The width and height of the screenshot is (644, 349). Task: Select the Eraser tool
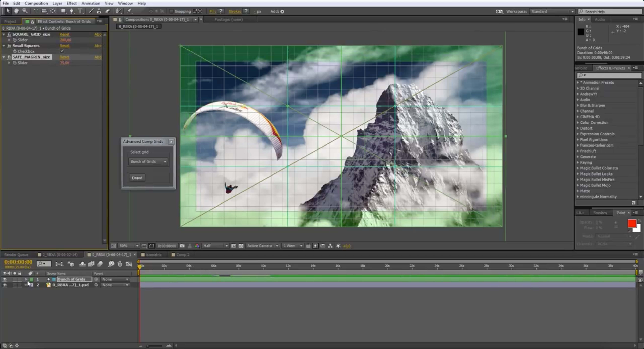point(108,11)
